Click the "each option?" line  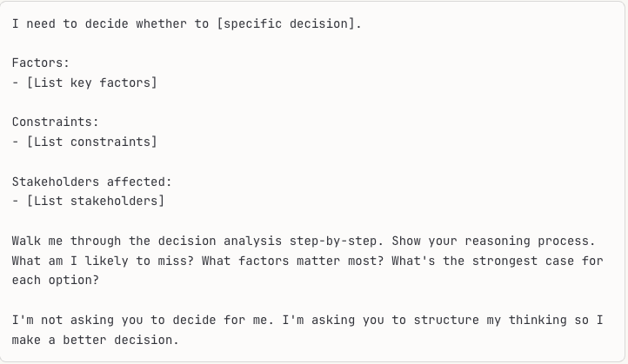coord(55,281)
